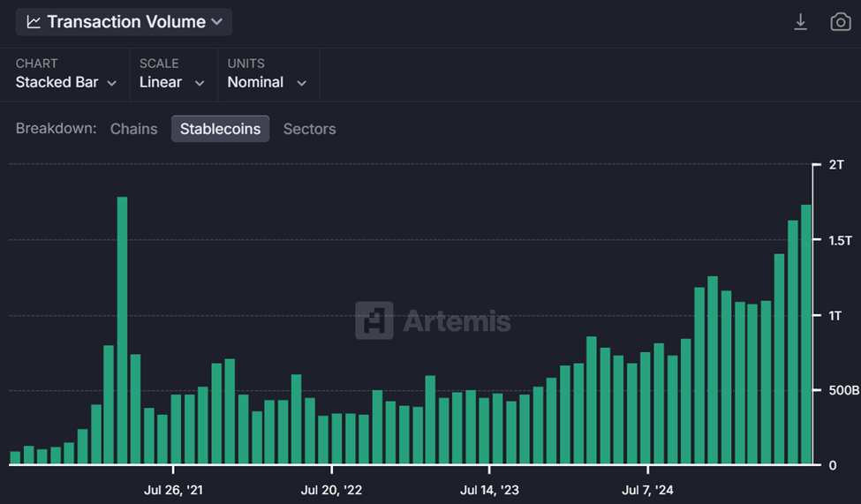Open the Transaction Volume metric dropdown
Image resolution: width=861 pixels, height=504 pixels.
[x=125, y=22]
